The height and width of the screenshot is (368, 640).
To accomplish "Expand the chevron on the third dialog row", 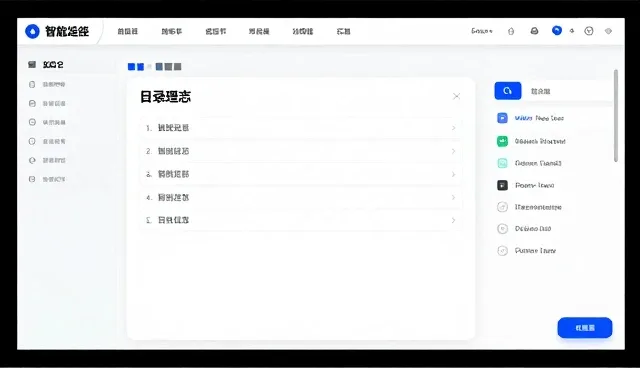I will pos(453,174).
